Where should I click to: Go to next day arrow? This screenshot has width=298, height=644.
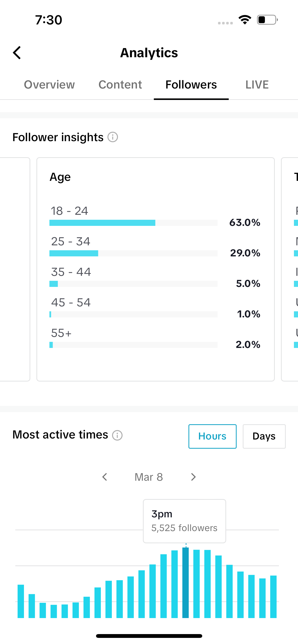click(x=193, y=477)
